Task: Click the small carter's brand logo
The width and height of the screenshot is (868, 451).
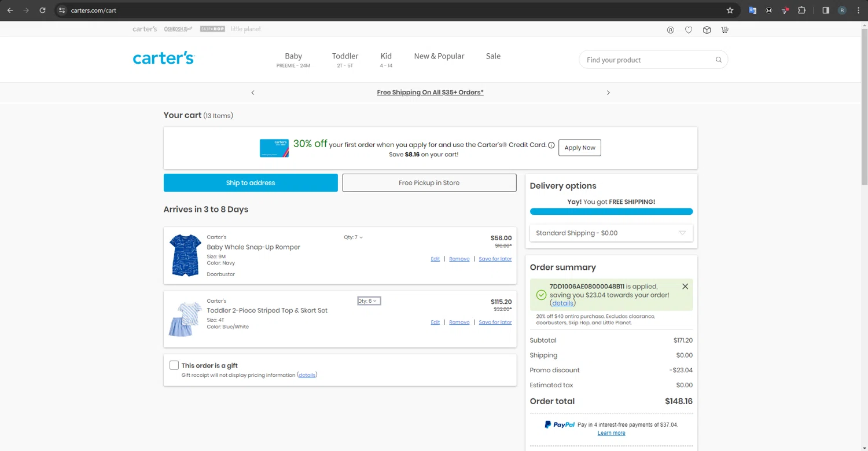Action: point(145,29)
